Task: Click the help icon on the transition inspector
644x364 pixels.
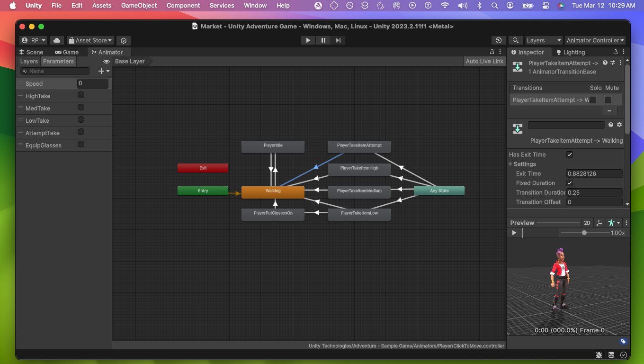Action: click(x=605, y=62)
